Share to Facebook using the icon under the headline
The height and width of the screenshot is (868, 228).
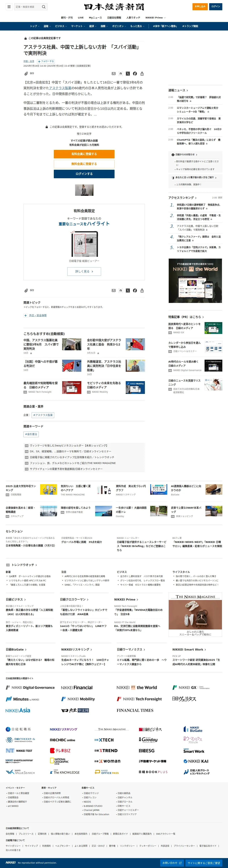135,73
